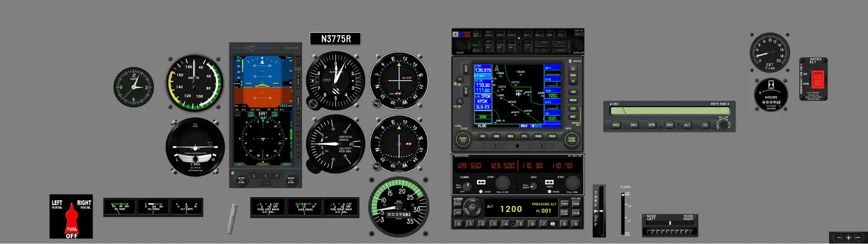Toggle NAV2 audio on audio panel
The image size is (868, 244).
[538, 34]
